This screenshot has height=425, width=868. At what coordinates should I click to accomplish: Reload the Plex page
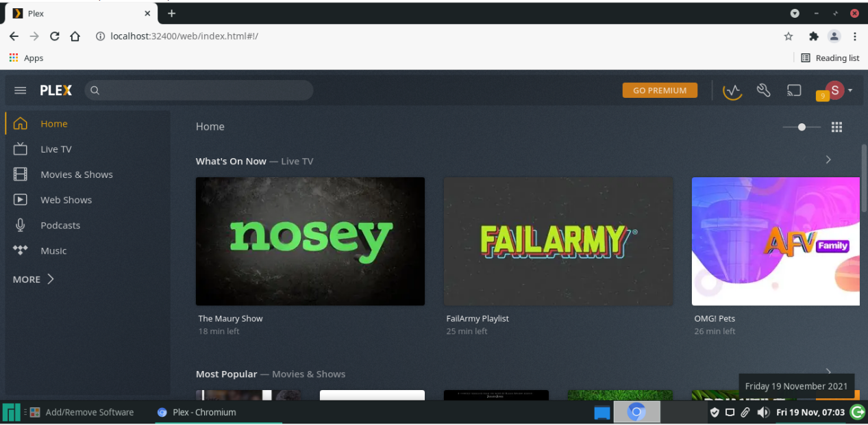[x=55, y=36]
